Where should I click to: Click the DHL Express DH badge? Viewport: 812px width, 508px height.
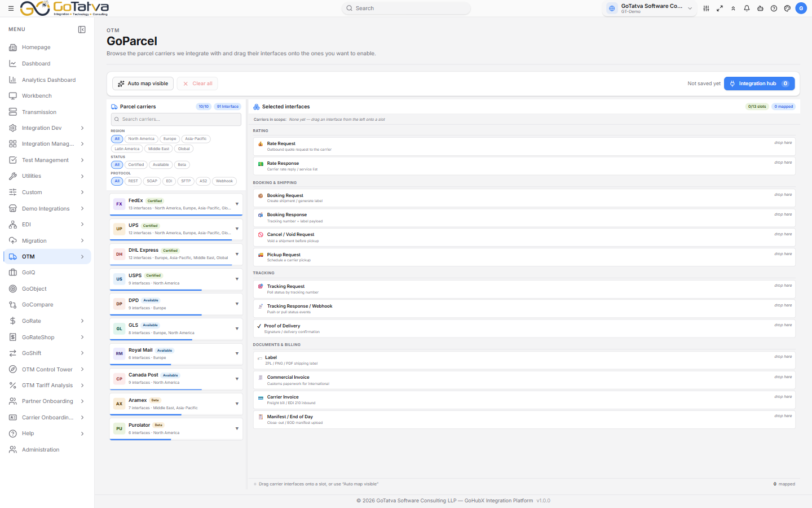[119, 254]
